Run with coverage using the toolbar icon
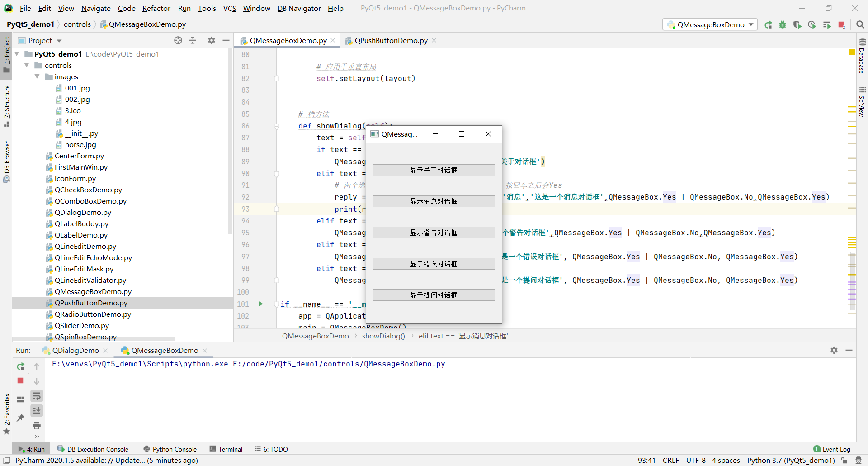 [x=797, y=25]
